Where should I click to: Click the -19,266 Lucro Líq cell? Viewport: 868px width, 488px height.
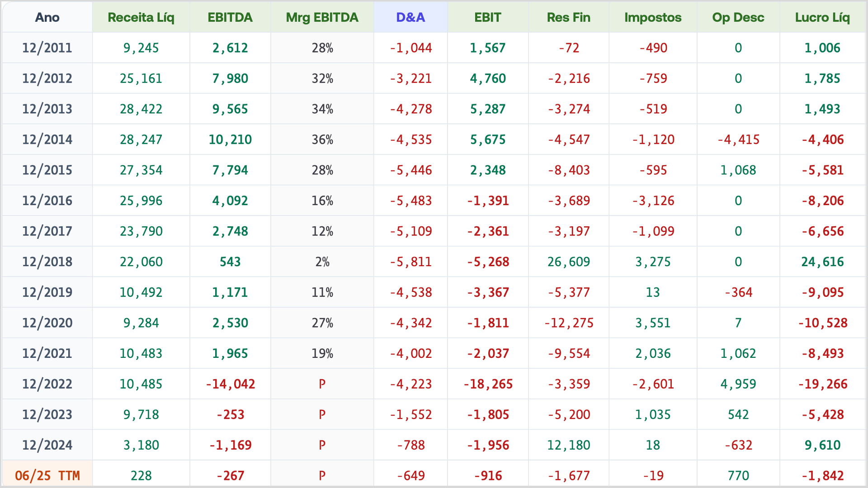pos(822,384)
